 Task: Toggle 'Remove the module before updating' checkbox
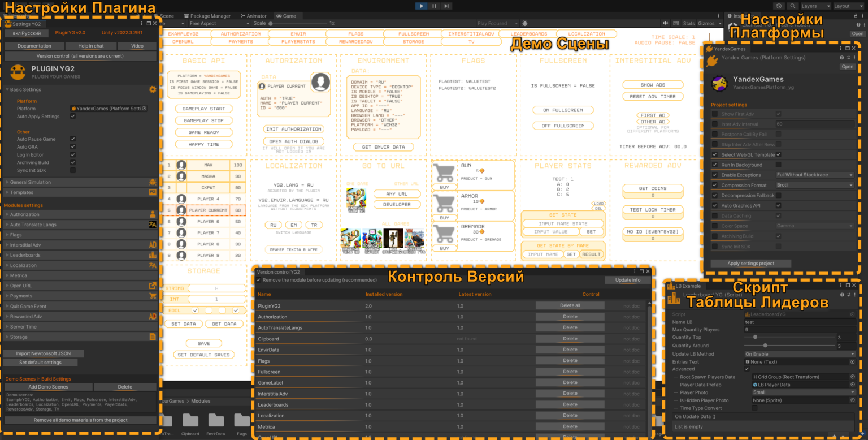(259, 280)
